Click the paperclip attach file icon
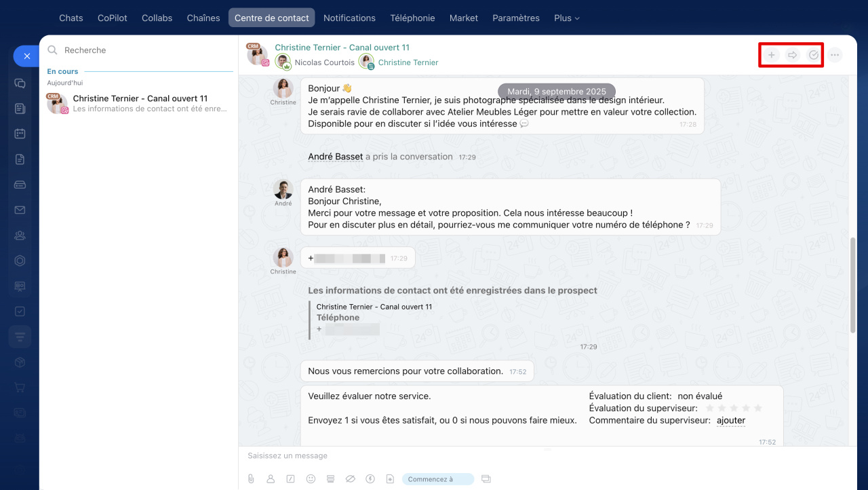Viewport: 868px width, 490px height. click(x=251, y=479)
